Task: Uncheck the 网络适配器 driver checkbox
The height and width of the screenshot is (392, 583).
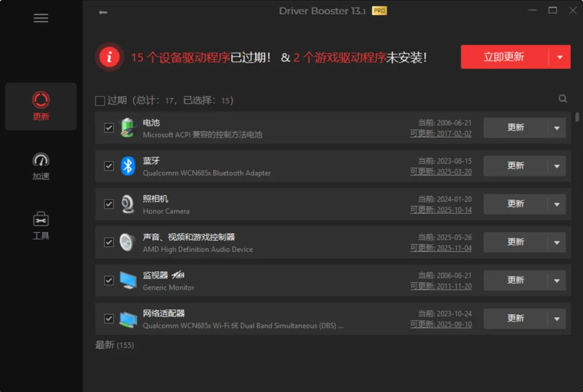Action: 109,319
